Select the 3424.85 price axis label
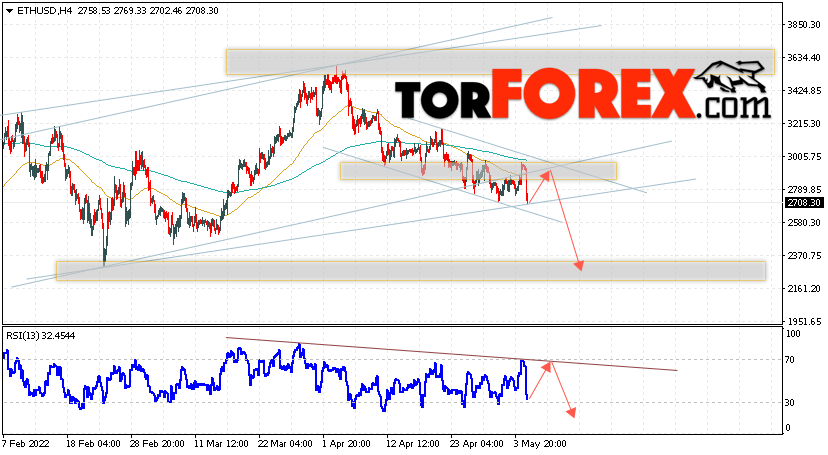This screenshot has width=828, height=455. pyautogui.click(x=804, y=91)
